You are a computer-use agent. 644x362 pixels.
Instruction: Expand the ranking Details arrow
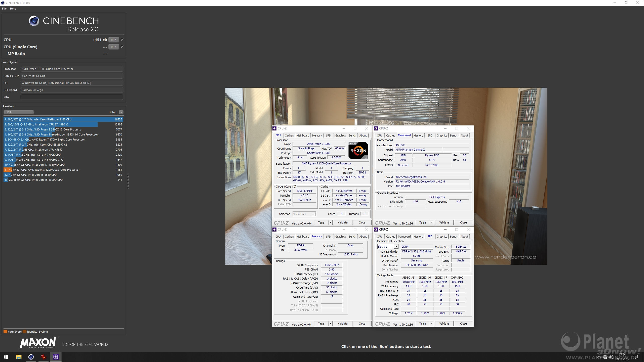(121, 112)
